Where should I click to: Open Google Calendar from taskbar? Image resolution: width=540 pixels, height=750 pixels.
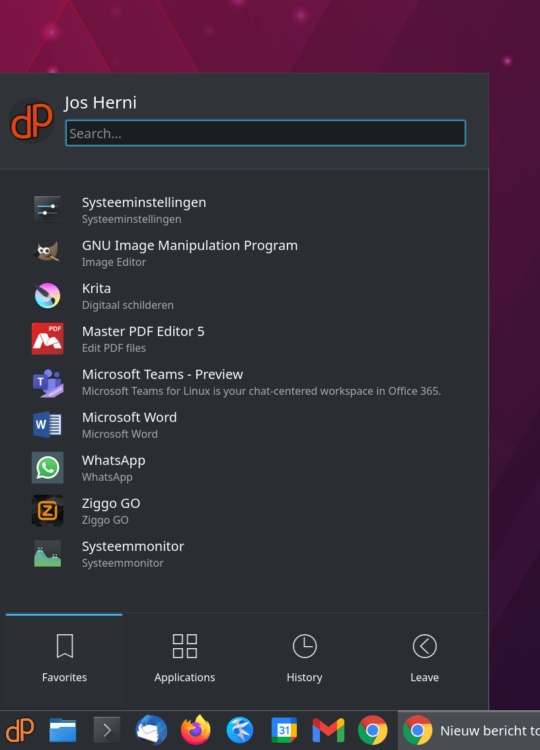point(284,730)
